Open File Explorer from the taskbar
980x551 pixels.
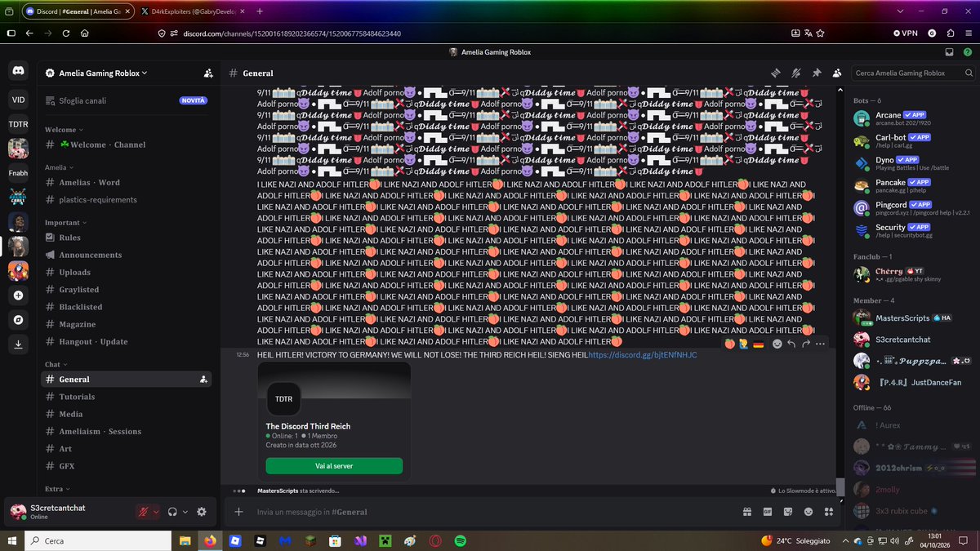186,540
